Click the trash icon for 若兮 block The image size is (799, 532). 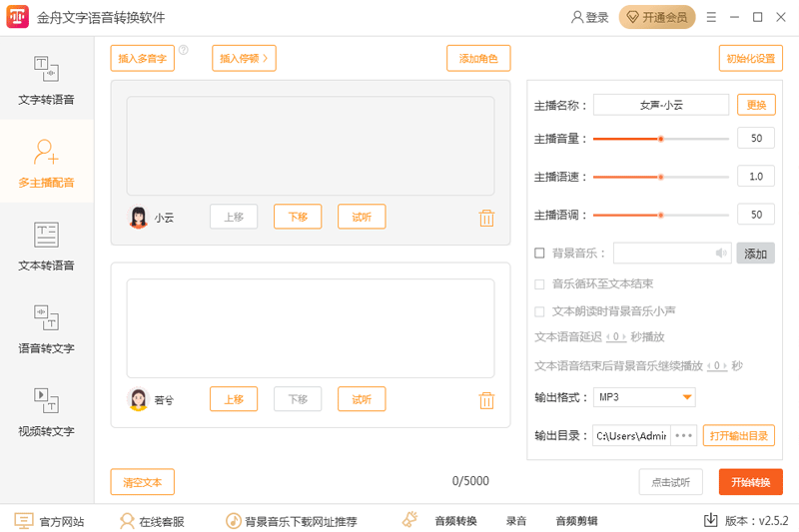486,400
